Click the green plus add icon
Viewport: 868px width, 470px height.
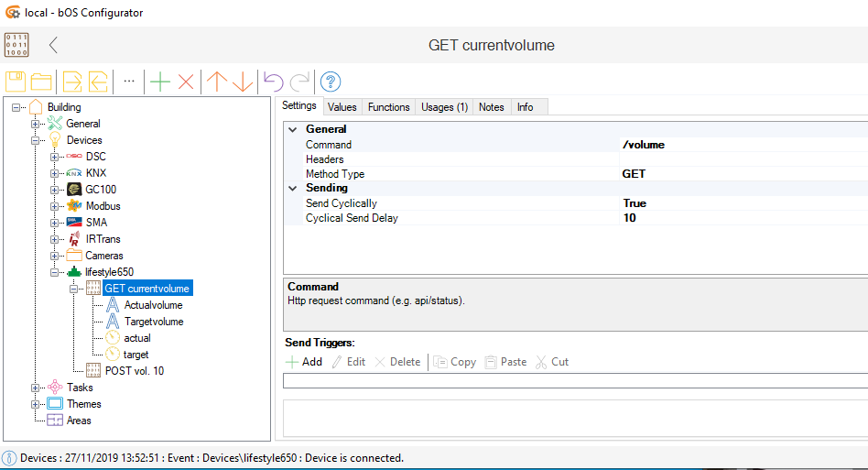click(160, 82)
